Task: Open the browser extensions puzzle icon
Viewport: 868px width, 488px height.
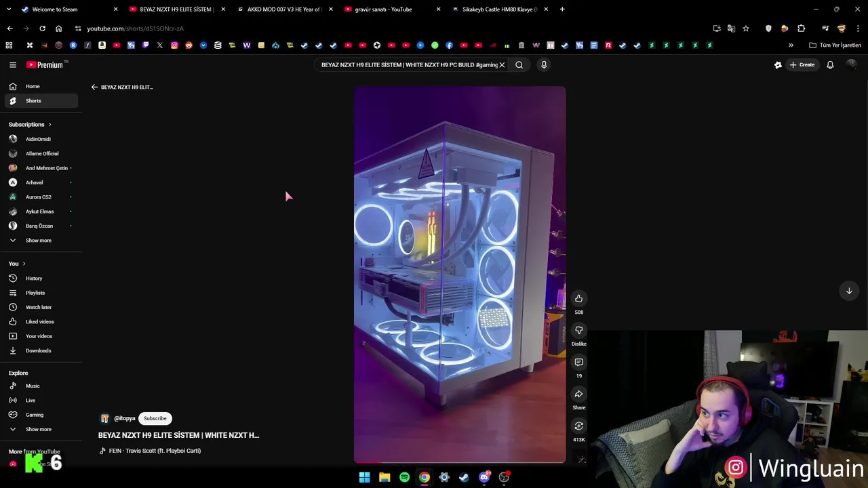Action: pos(801,28)
